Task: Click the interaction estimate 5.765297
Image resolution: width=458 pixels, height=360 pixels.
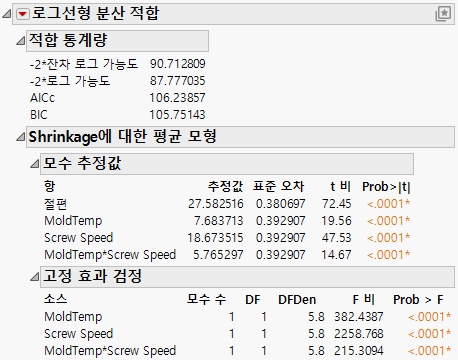Action: tap(219, 255)
